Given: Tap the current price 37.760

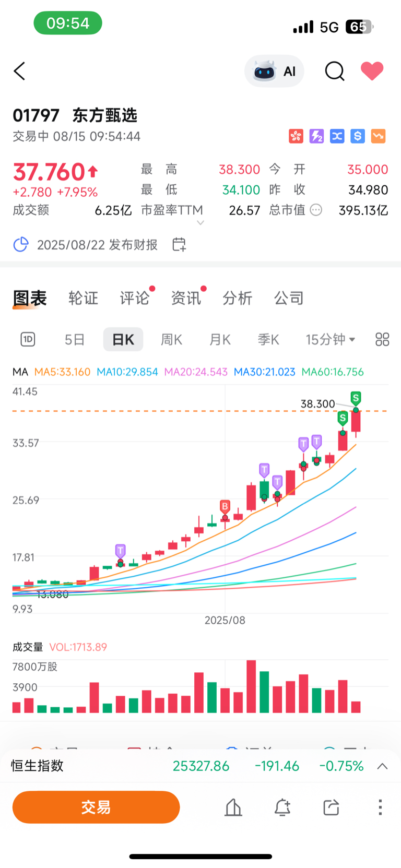Looking at the screenshot, I should 49,172.
